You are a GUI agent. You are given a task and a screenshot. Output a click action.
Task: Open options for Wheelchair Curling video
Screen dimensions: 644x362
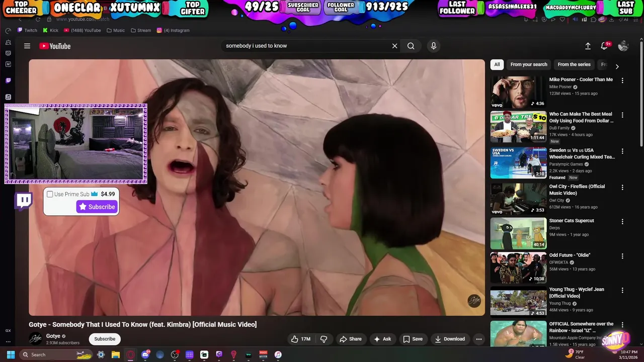[x=622, y=151]
